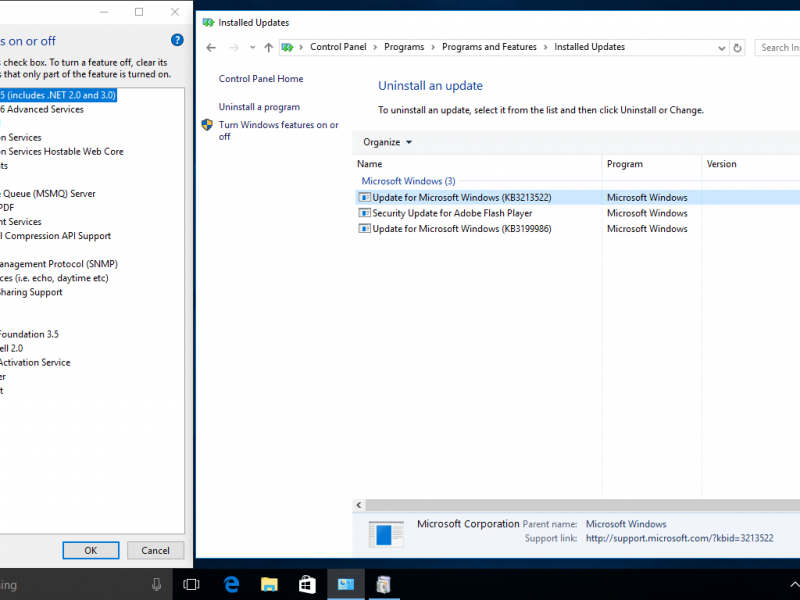Viewport: 800px width, 600px height.
Task: Sort updates by the Program column
Action: point(652,164)
